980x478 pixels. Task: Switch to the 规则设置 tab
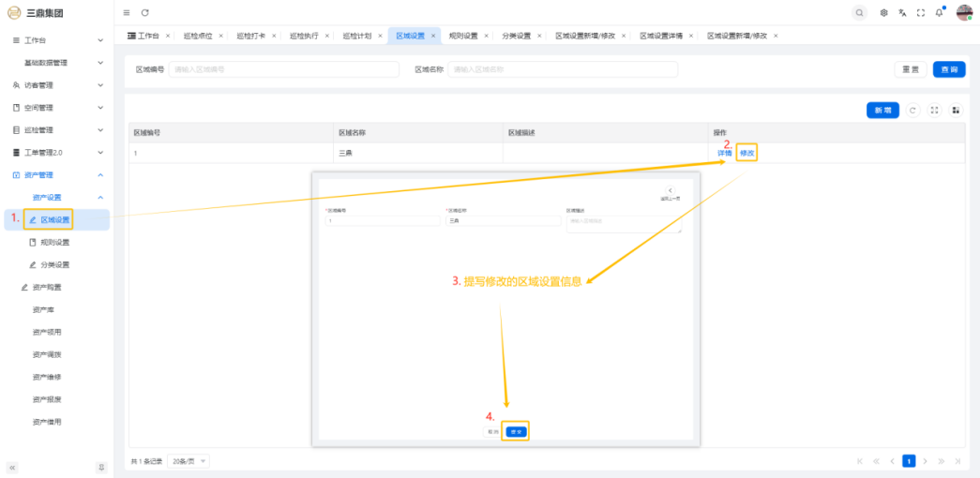(x=462, y=36)
